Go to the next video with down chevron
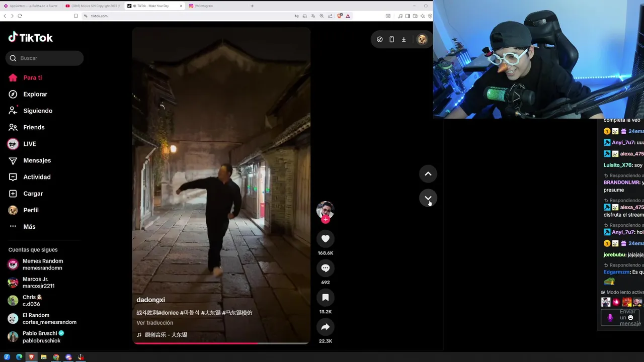Viewport: 644px width, 362px height. [x=428, y=198]
